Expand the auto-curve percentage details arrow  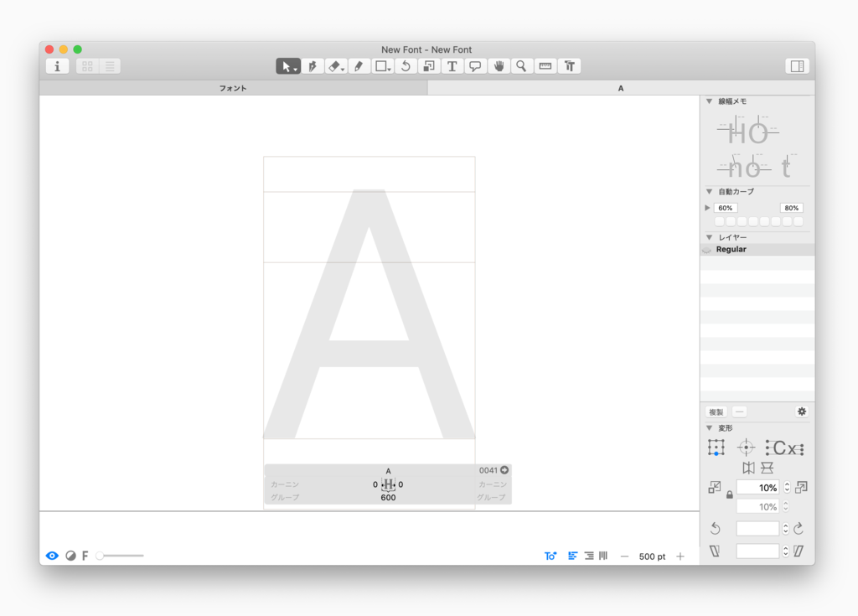(x=707, y=208)
